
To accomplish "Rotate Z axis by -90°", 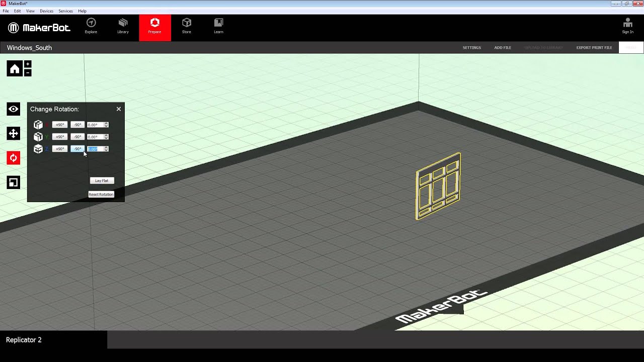I will pos(77,149).
